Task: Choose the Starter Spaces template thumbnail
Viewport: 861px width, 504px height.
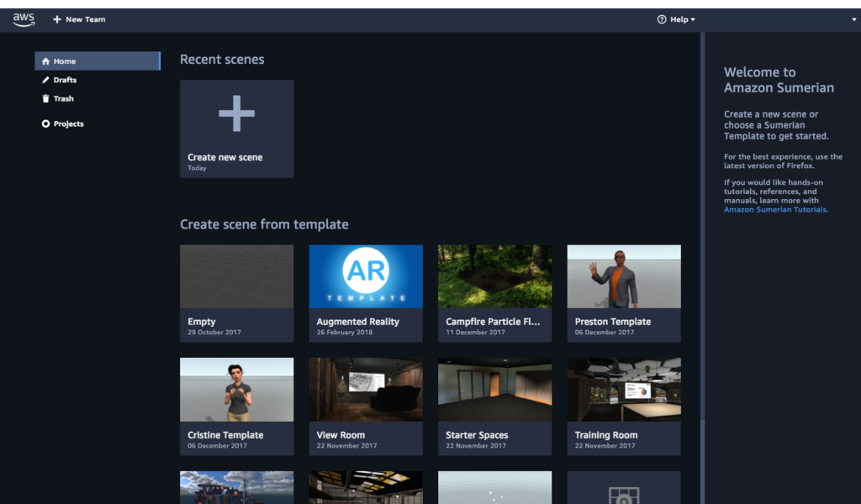Action: pos(494,390)
